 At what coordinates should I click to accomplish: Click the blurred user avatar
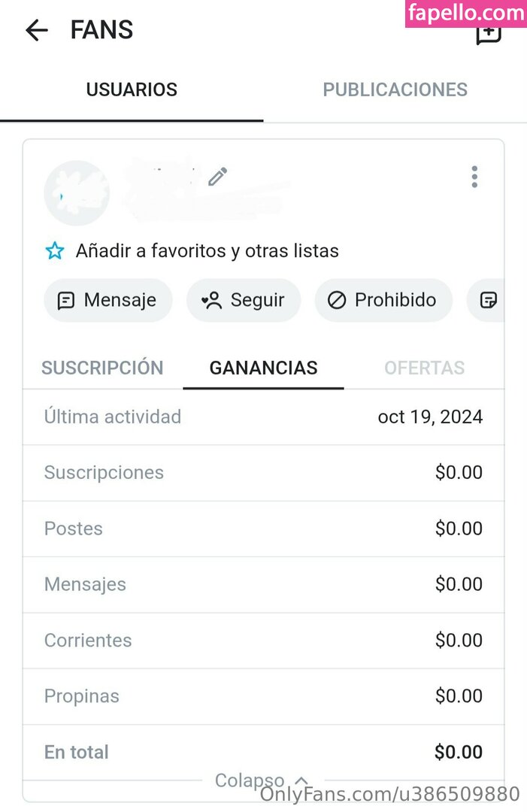click(77, 193)
